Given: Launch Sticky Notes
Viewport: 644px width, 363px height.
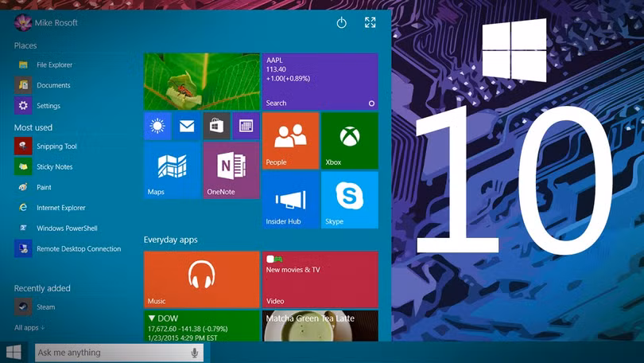Looking at the screenshot, I should pyautogui.click(x=44, y=167).
